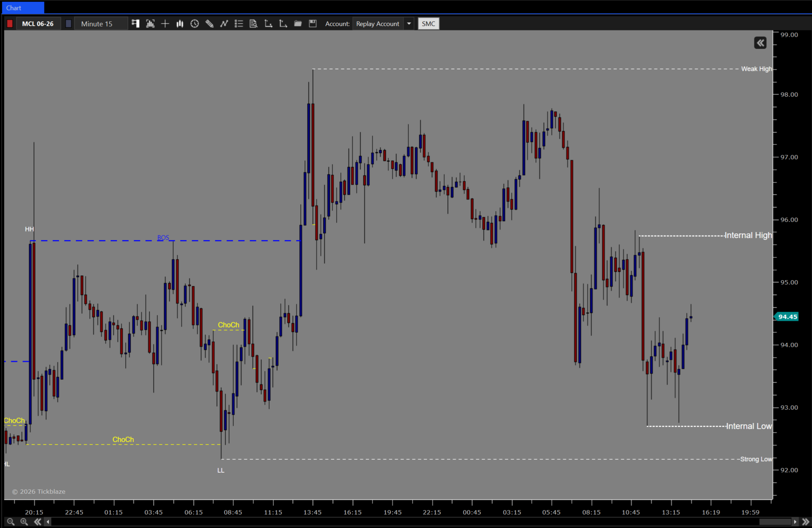812x528 pixels.
Task: Collapse side panel with double chevron
Action: coord(760,43)
